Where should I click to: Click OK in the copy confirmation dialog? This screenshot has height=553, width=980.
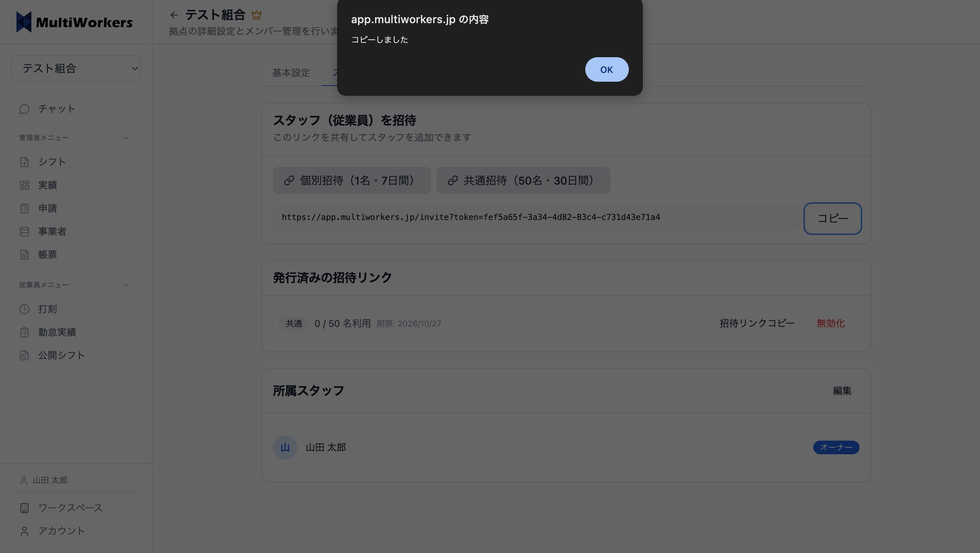(x=606, y=70)
